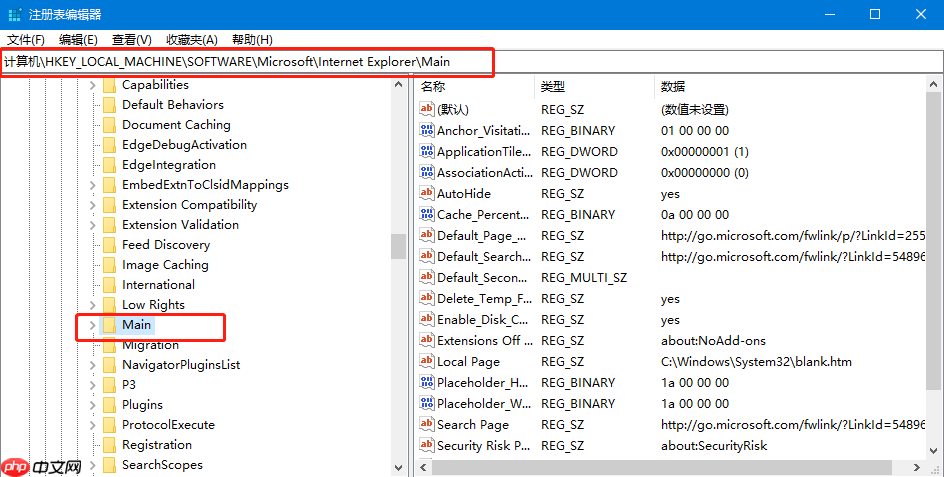Click the horizontal scroll left arrow in values pane
The width and height of the screenshot is (944, 477).
coord(423,467)
